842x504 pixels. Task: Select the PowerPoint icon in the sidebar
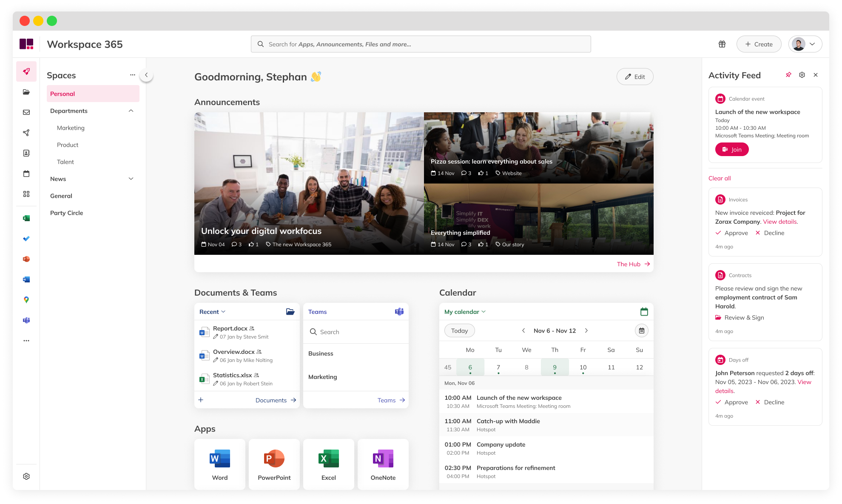point(26,259)
